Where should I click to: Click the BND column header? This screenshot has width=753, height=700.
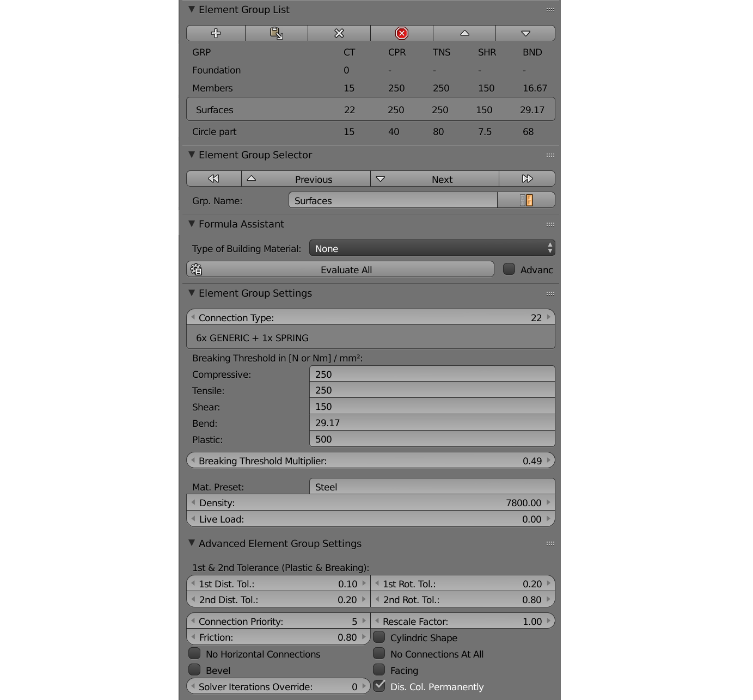pyautogui.click(x=532, y=52)
